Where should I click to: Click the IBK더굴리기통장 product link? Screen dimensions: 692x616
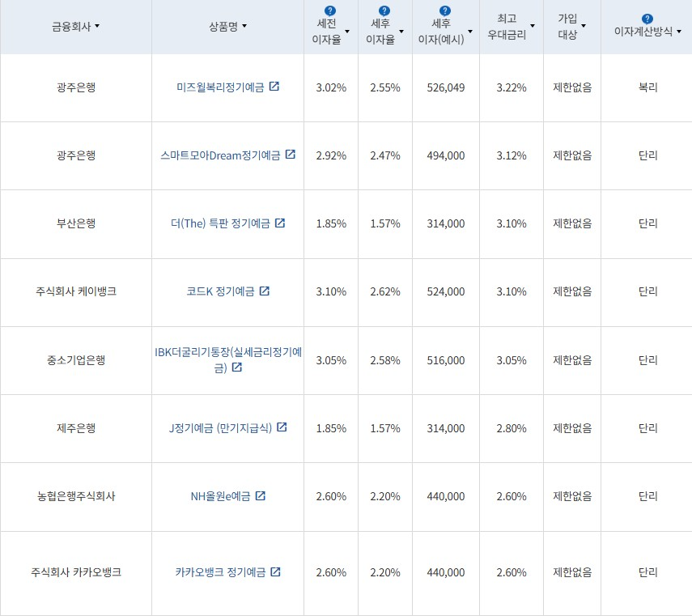coord(227,354)
